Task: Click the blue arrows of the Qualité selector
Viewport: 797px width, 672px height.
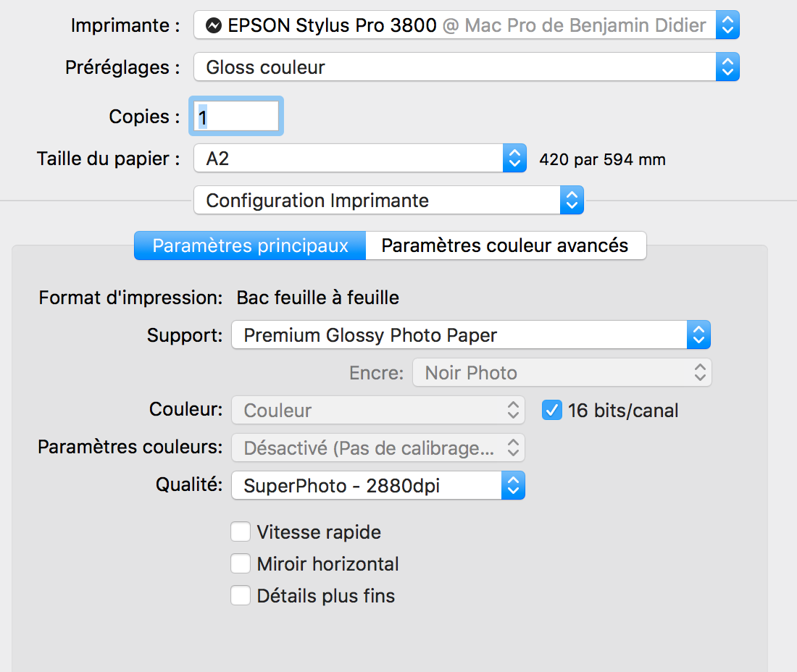Action: 513,485
